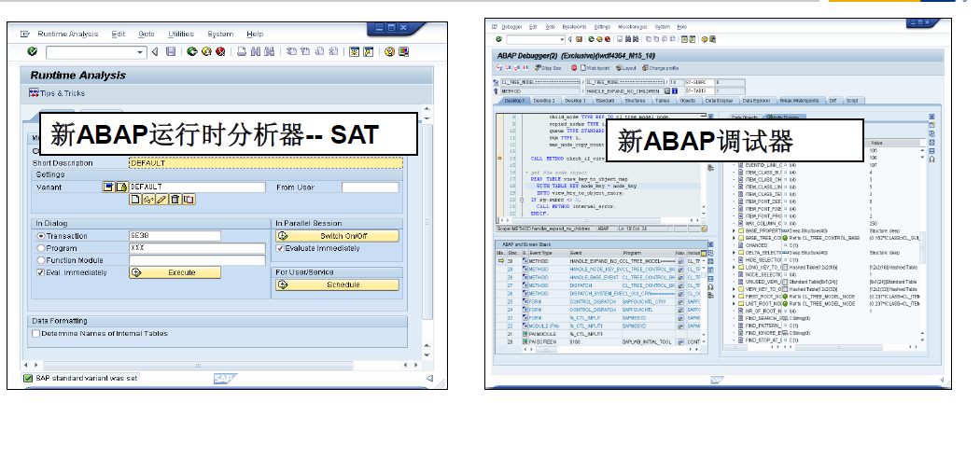Click Display variant glasses icon below Variant field

148,200
